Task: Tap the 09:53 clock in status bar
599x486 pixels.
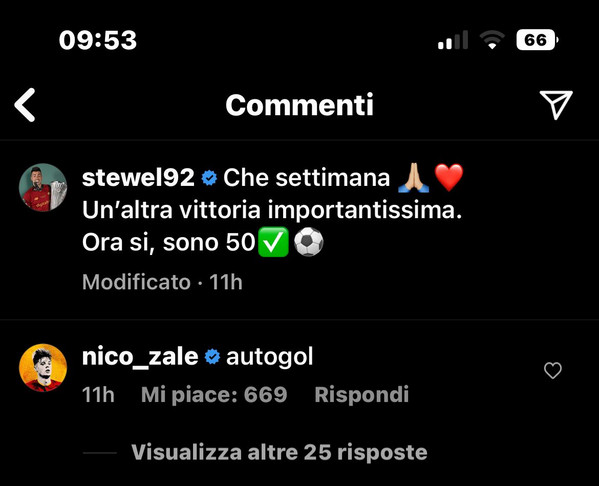Action: (98, 40)
